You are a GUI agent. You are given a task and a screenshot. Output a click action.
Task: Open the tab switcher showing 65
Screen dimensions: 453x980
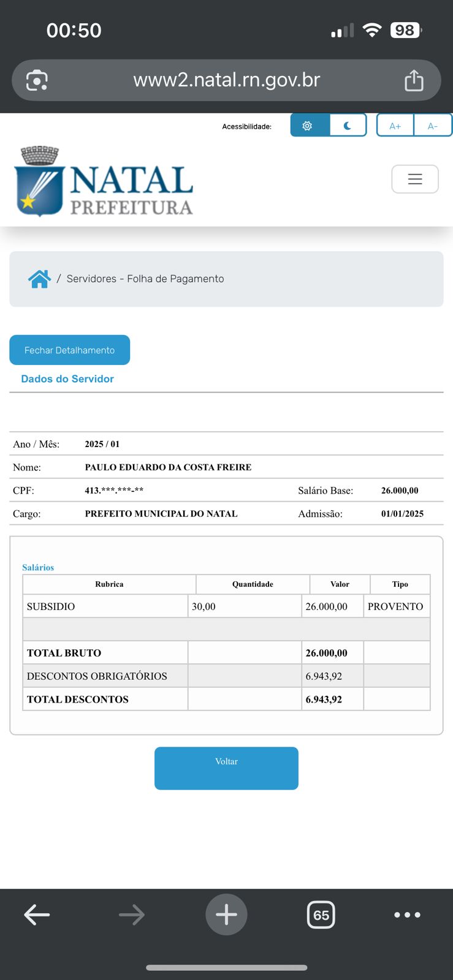click(x=321, y=914)
